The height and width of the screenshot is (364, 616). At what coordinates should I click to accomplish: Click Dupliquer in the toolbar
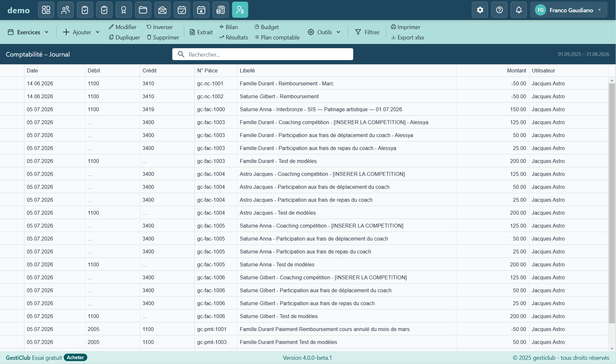pos(124,37)
